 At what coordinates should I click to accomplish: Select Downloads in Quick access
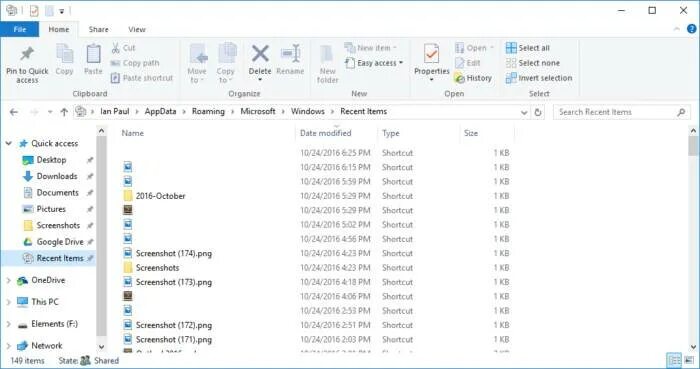57,176
